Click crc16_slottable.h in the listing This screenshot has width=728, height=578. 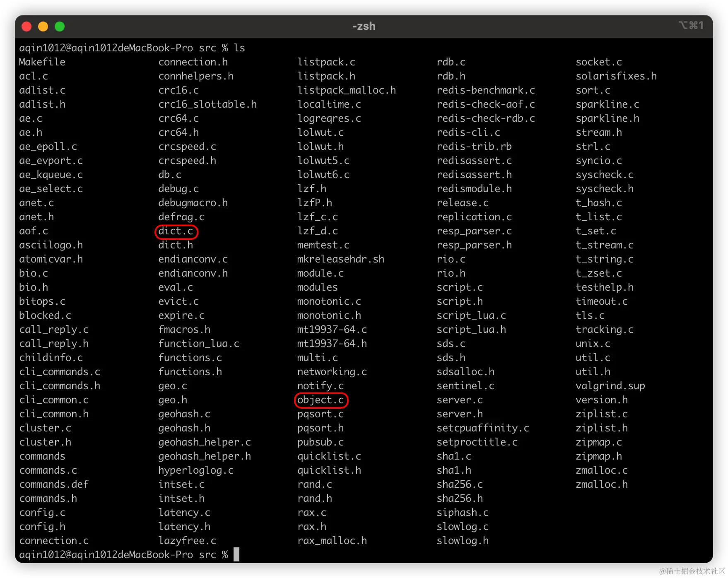(207, 104)
